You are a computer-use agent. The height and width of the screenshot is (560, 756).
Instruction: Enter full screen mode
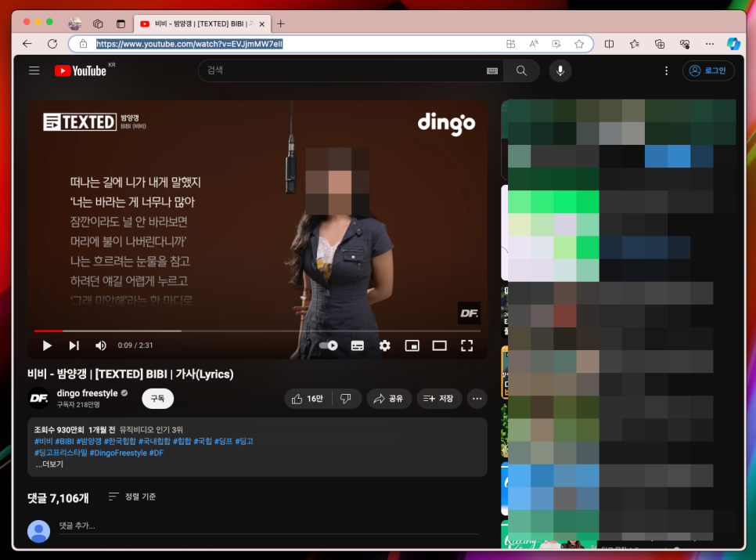tap(466, 345)
